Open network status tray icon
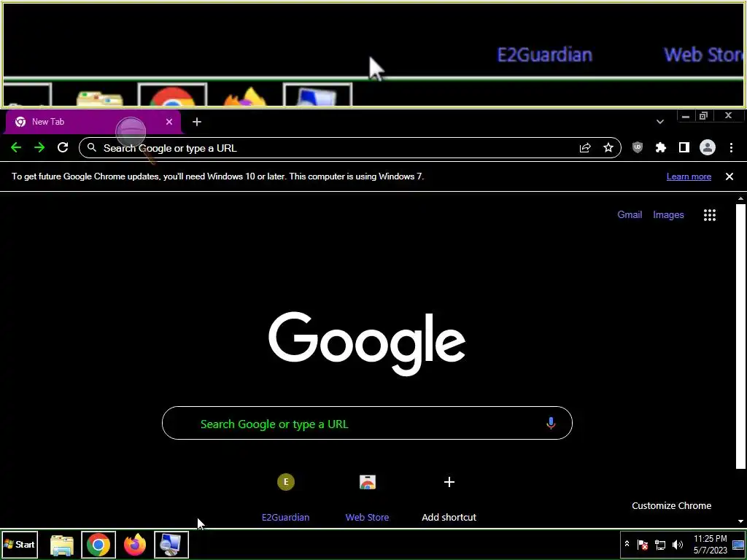This screenshot has width=747, height=560. [x=659, y=544]
